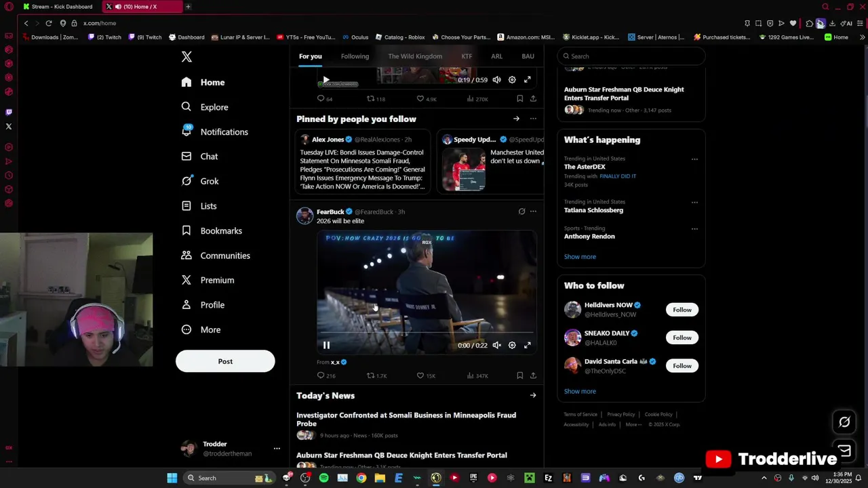Open Windows Start menu
This screenshot has height=488, width=868.
click(x=172, y=478)
